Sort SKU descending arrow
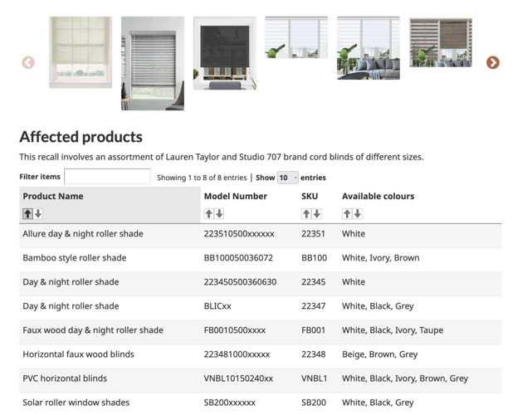Screen dimensions: 532x415 tap(317, 214)
